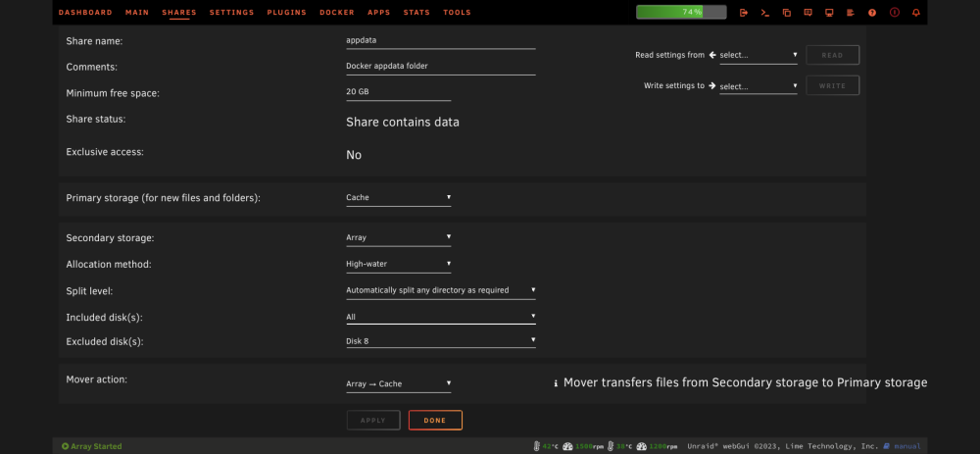This screenshot has width=980, height=454.
Task: Click the system info monitor icon
Action: click(829, 13)
